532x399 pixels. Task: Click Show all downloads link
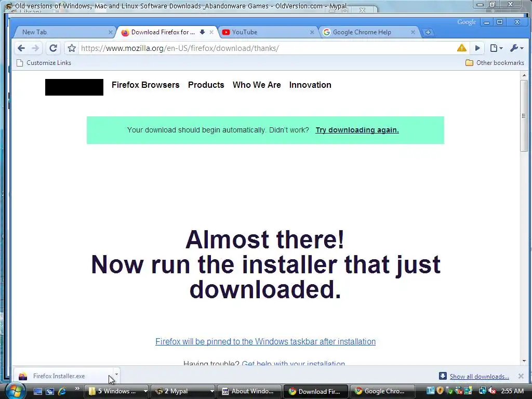479,376
